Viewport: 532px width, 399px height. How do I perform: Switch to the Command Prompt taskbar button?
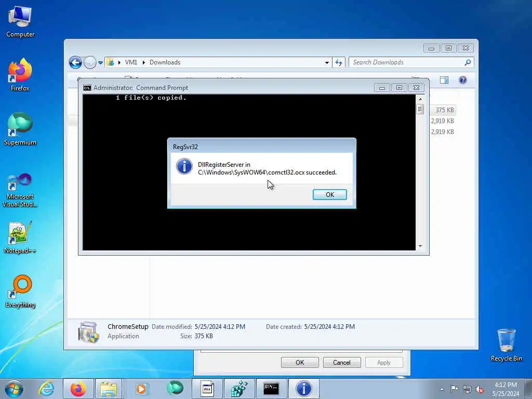(271, 389)
